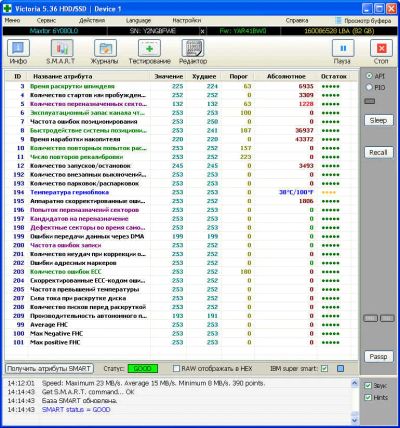The image size is (400, 428).
Task: Click the 38°C/100°F temperature value
Action: [296, 192]
